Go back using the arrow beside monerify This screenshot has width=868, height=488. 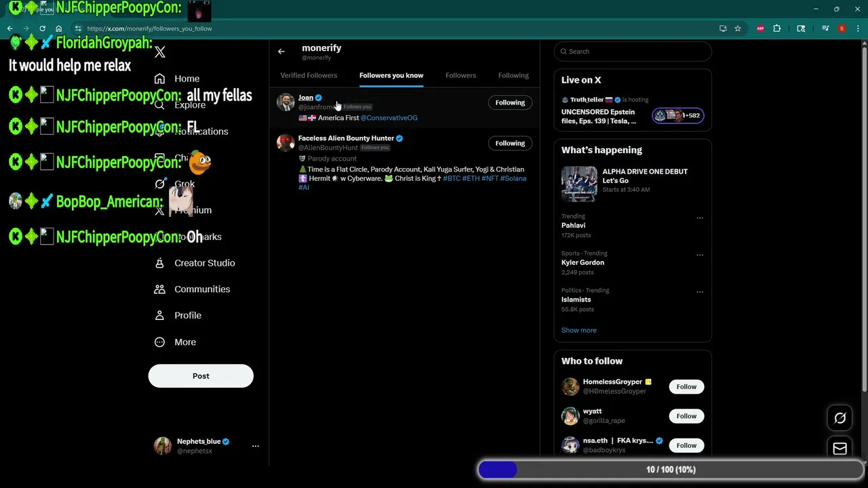coord(281,52)
